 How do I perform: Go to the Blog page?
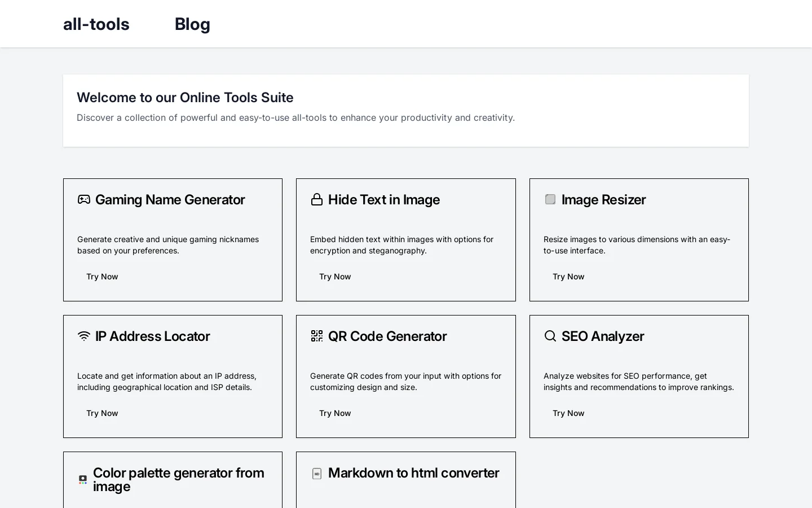coord(192,24)
